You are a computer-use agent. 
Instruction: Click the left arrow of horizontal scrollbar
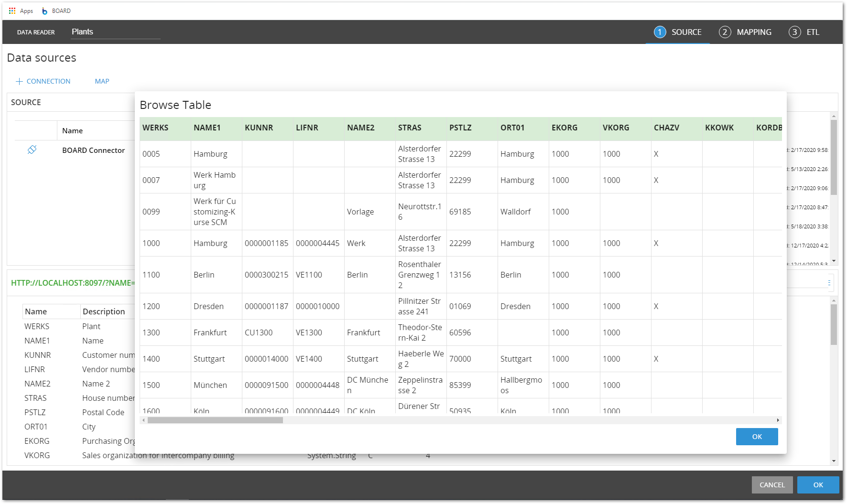click(x=143, y=420)
